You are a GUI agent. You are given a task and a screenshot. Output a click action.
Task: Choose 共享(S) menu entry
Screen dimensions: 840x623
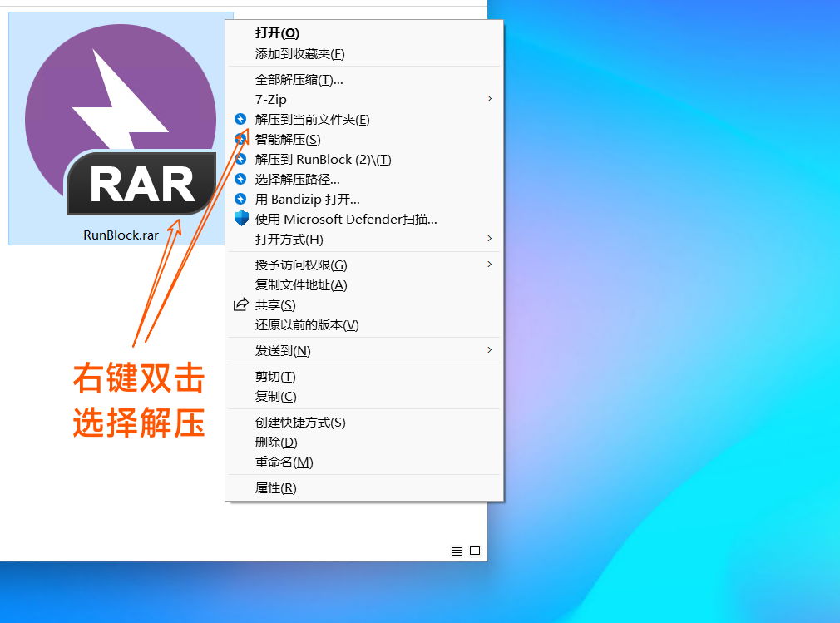[364, 304]
